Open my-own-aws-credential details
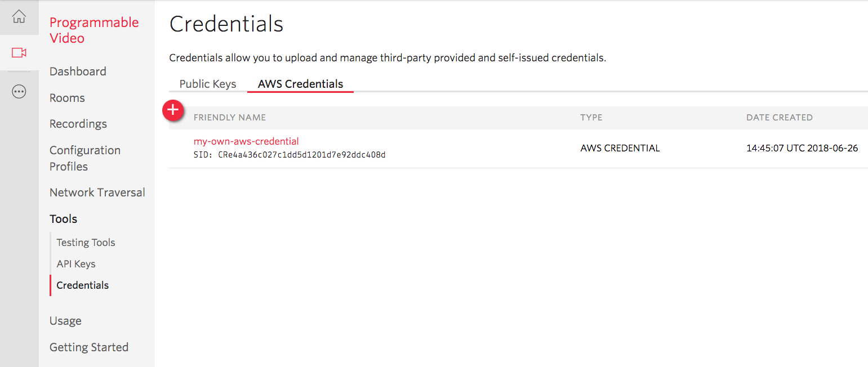 [x=246, y=141]
